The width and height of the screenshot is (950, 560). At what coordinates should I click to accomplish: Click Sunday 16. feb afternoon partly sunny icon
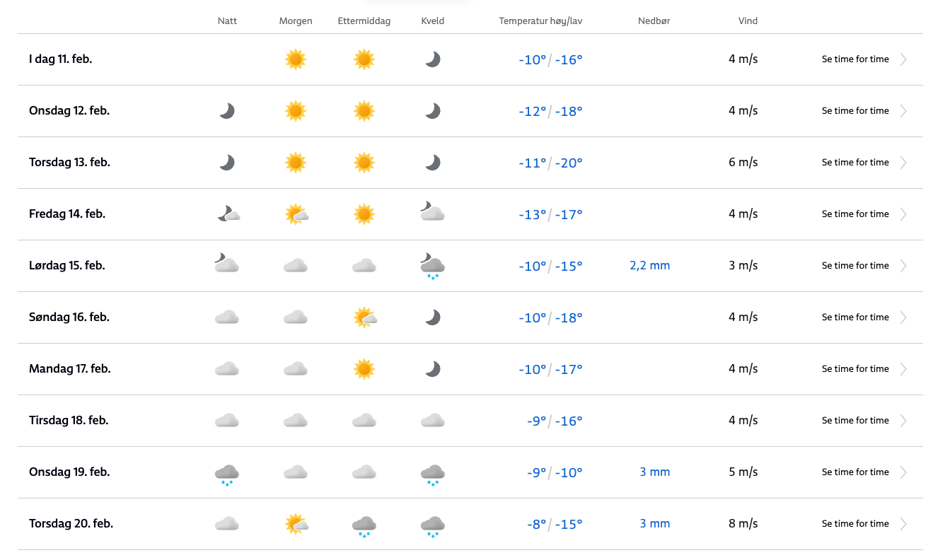(x=364, y=317)
